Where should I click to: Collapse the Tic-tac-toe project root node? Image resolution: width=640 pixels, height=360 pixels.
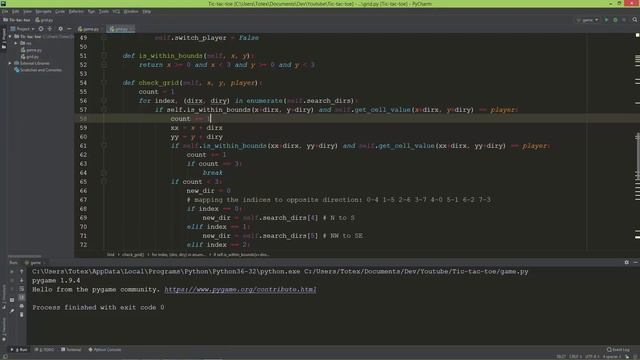point(10,36)
